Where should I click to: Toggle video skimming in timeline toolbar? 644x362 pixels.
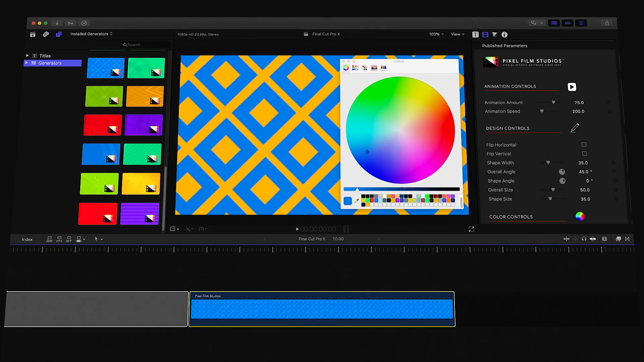(566, 239)
